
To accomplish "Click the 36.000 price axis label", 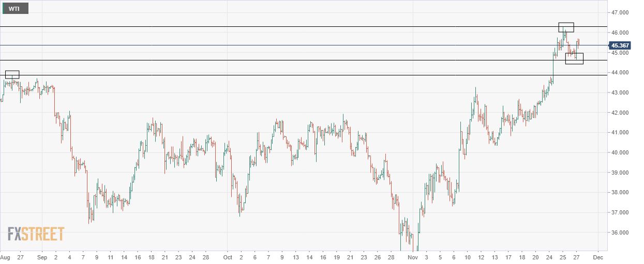I will coord(620,233).
